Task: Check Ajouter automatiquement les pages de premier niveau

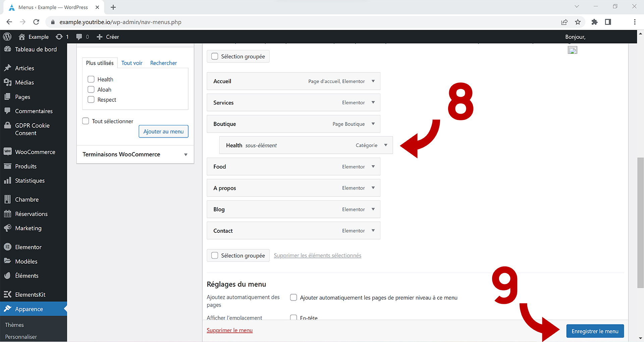Action: click(293, 297)
